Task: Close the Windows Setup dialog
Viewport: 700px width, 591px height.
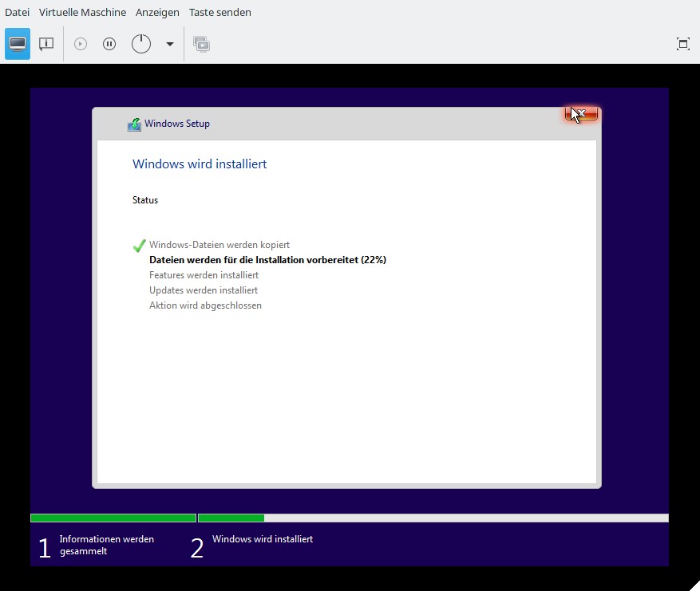Action: (x=581, y=114)
